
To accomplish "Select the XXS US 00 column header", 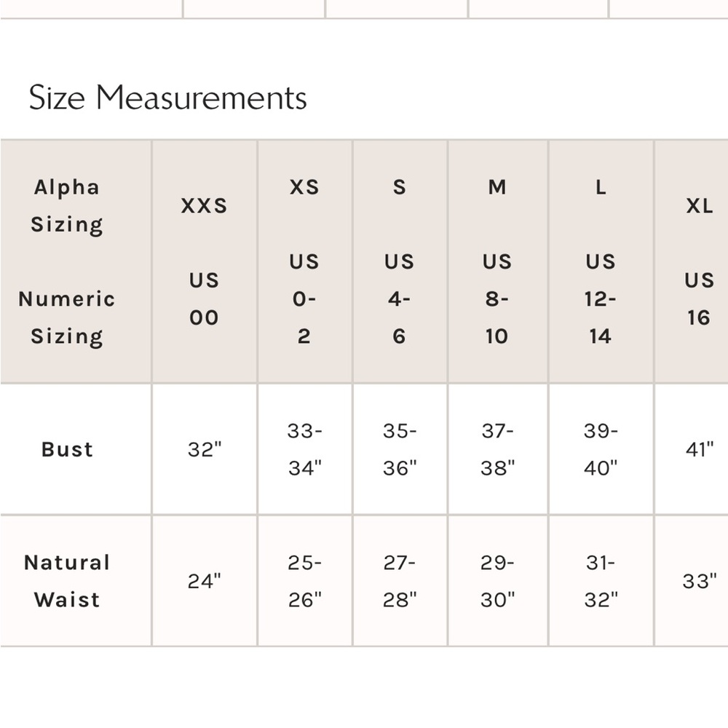I will point(205,261).
